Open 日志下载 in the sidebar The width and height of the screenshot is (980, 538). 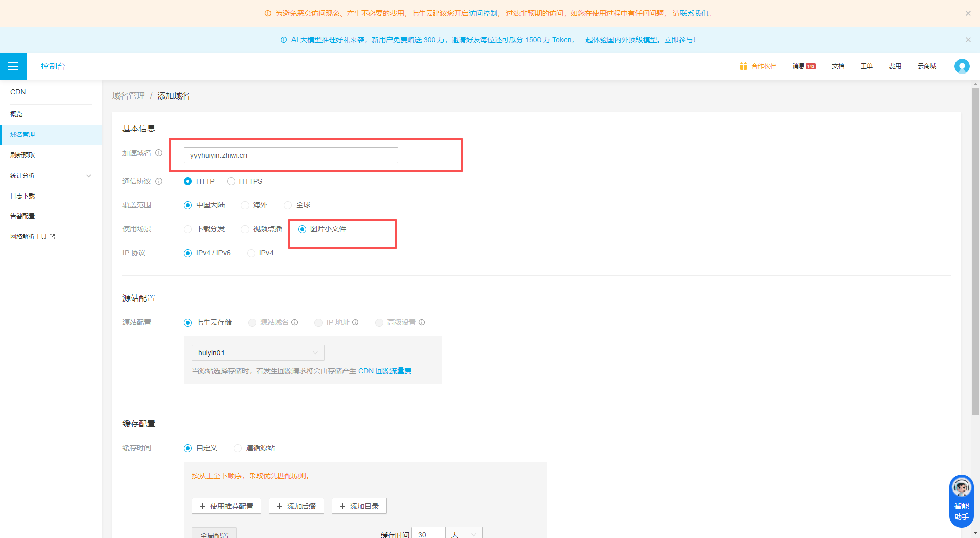pyautogui.click(x=22, y=196)
